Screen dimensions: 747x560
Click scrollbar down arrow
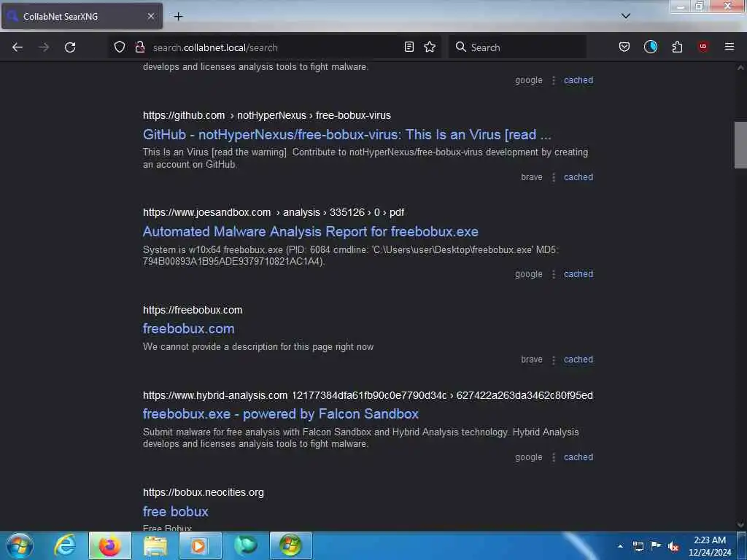pyautogui.click(x=740, y=525)
